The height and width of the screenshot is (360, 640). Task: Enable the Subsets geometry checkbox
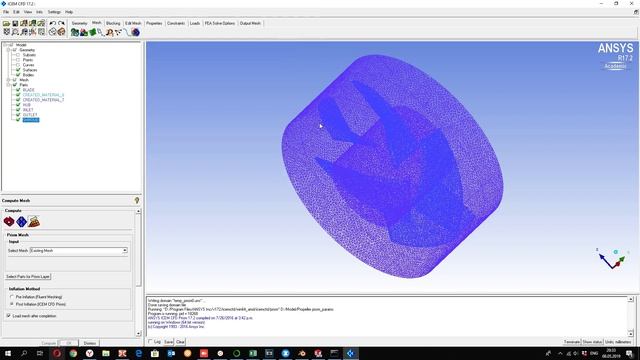pos(18,55)
